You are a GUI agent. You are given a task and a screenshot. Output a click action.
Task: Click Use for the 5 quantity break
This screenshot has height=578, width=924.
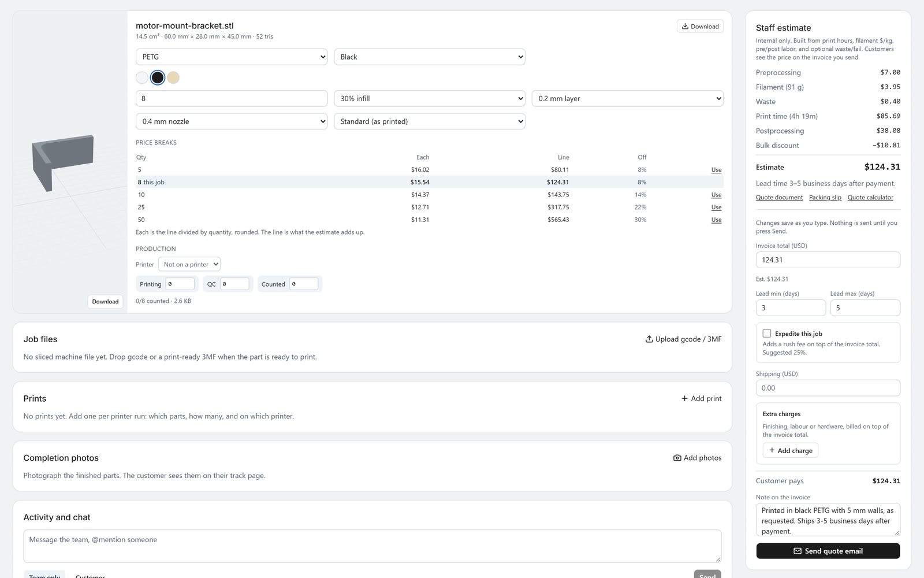(x=716, y=170)
